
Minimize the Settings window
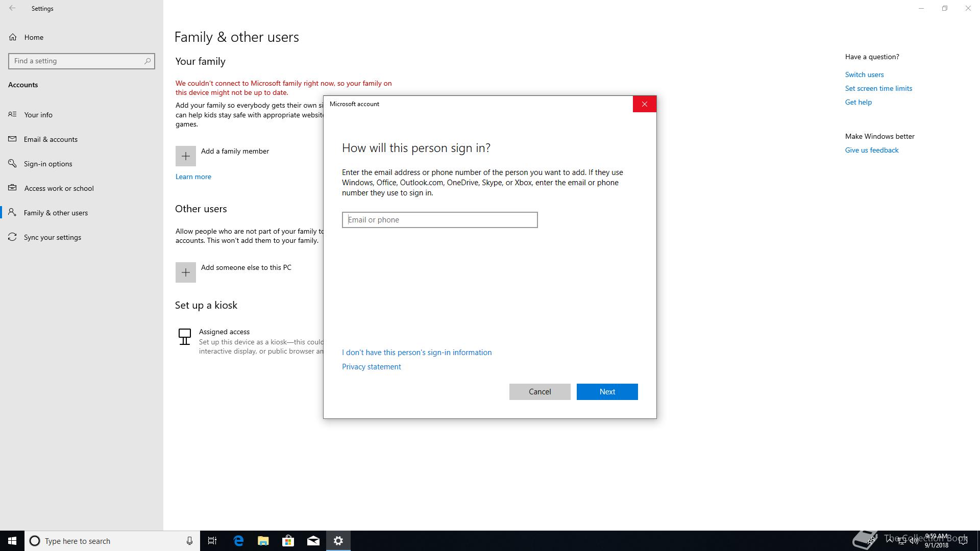[921, 8]
